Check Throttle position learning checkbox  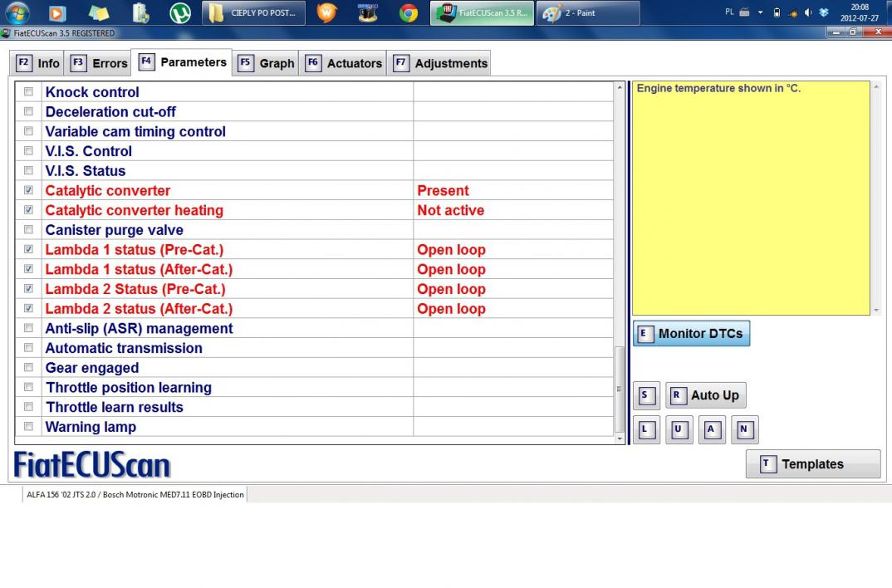click(x=28, y=387)
